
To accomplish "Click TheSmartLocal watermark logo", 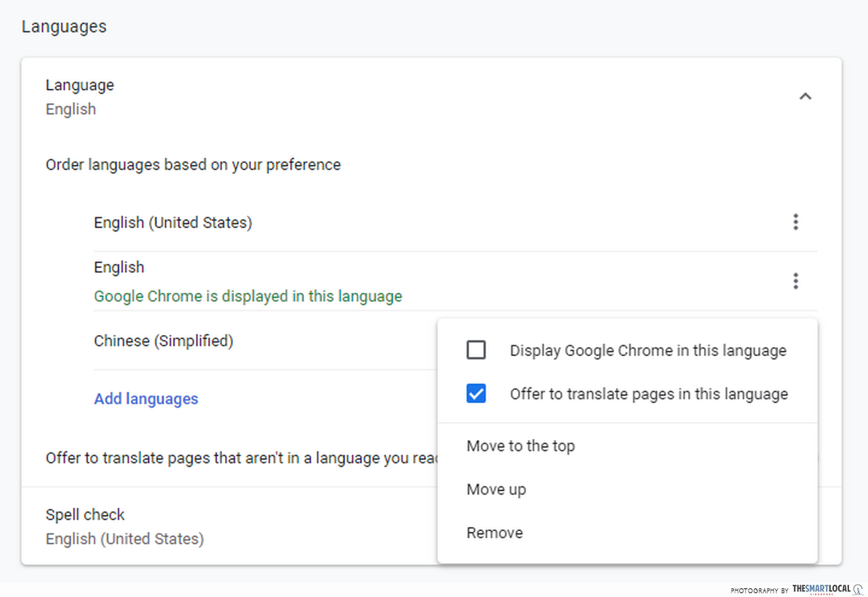I will [821, 590].
